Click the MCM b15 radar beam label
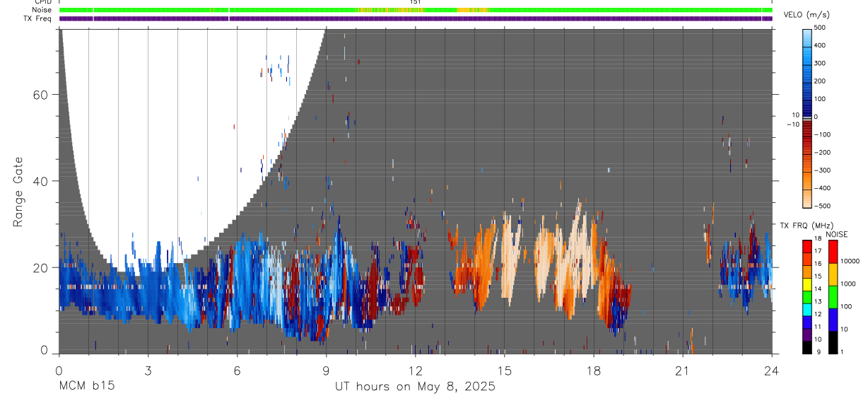The width and height of the screenshot is (868, 401). click(x=87, y=386)
